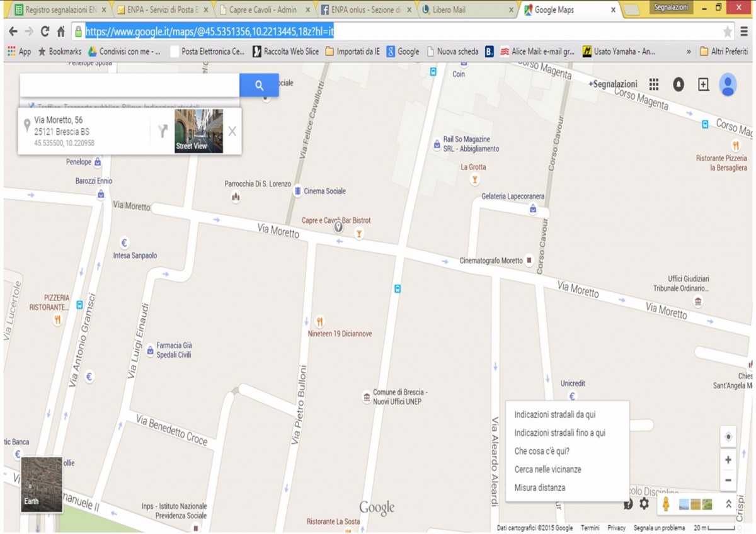
Task: Click the Parrocchia Di S. Lorenzo marker
Action: point(236,197)
